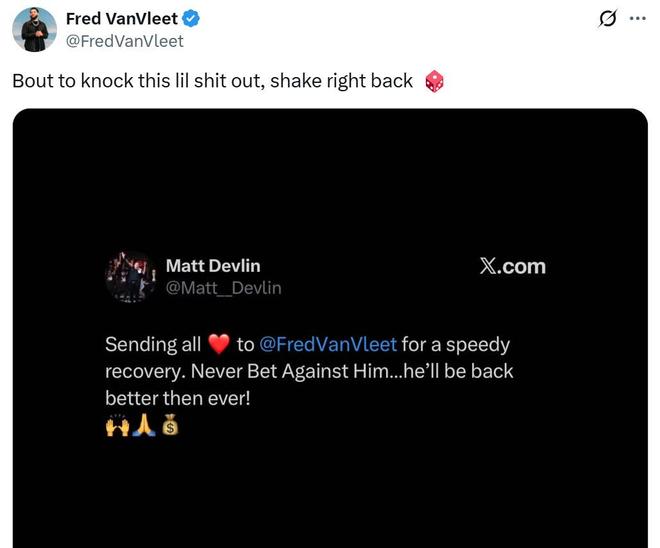Click the red heart emoji
This screenshot has width=660, height=548.
[219, 344]
